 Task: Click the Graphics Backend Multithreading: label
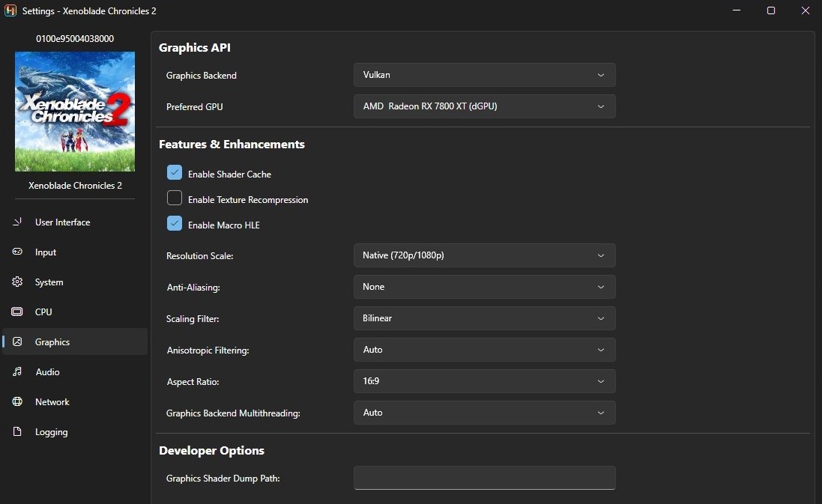233,413
